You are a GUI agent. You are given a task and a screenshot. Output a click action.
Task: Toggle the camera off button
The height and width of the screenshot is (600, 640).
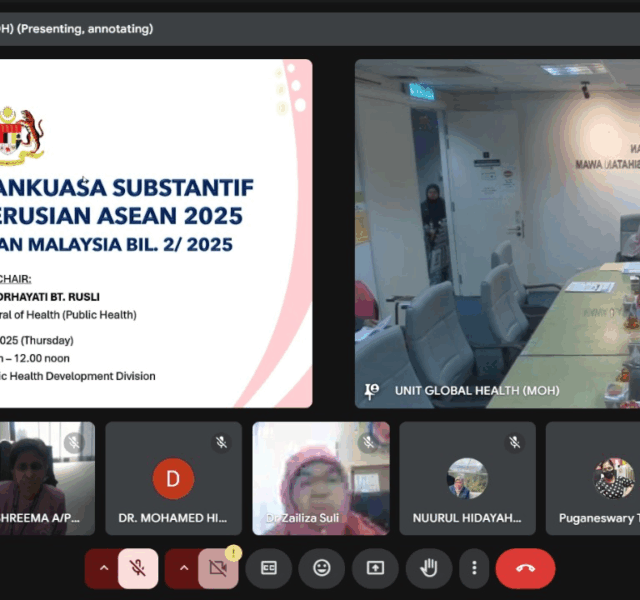point(218,568)
